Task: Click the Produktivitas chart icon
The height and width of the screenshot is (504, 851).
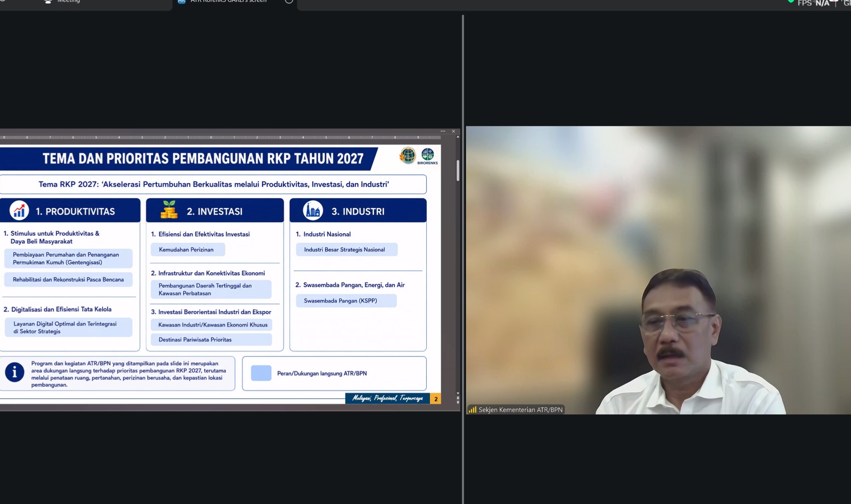Action: pyautogui.click(x=19, y=211)
